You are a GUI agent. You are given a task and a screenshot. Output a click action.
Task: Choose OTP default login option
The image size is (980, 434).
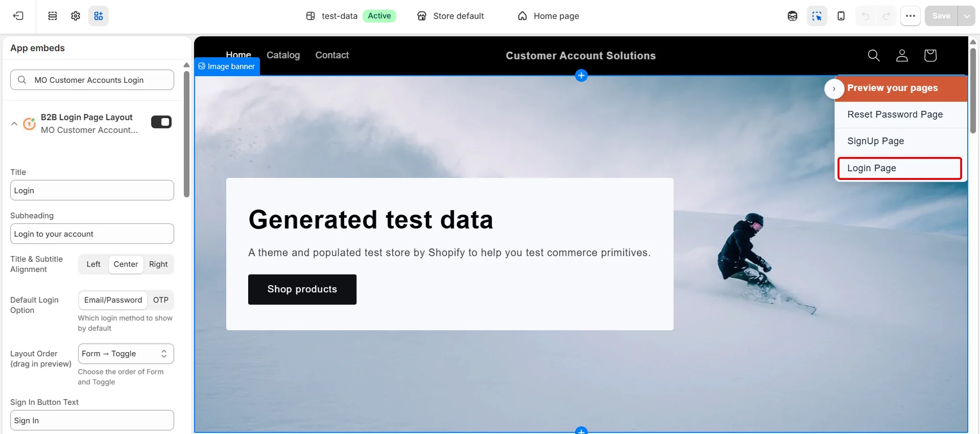tap(161, 300)
